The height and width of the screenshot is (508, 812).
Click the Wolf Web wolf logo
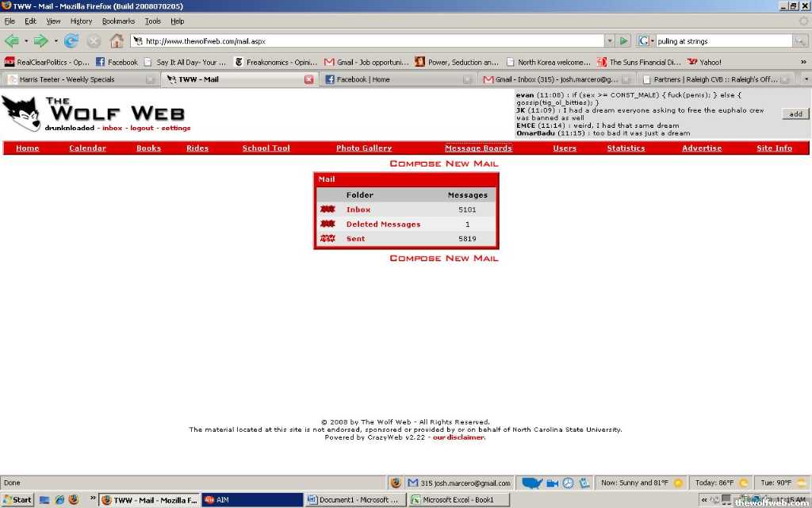(x=21, y=114)
